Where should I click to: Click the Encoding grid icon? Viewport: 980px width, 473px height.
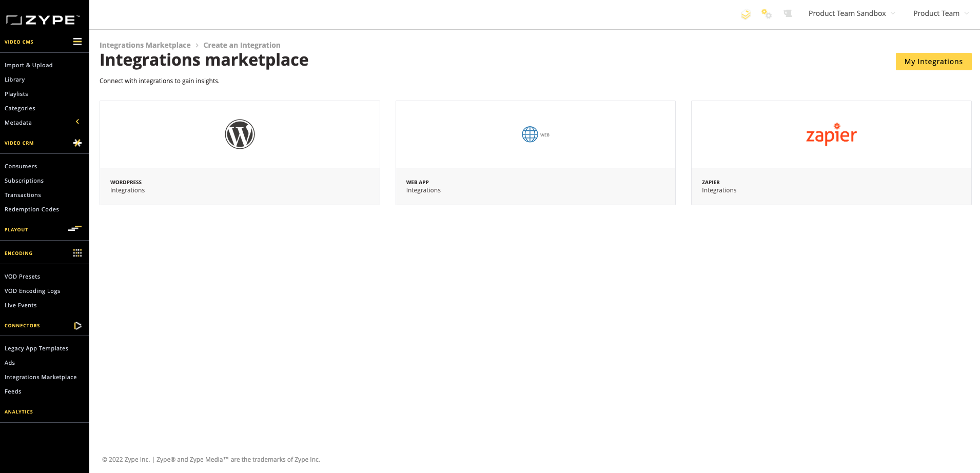(x=77, y=253)
